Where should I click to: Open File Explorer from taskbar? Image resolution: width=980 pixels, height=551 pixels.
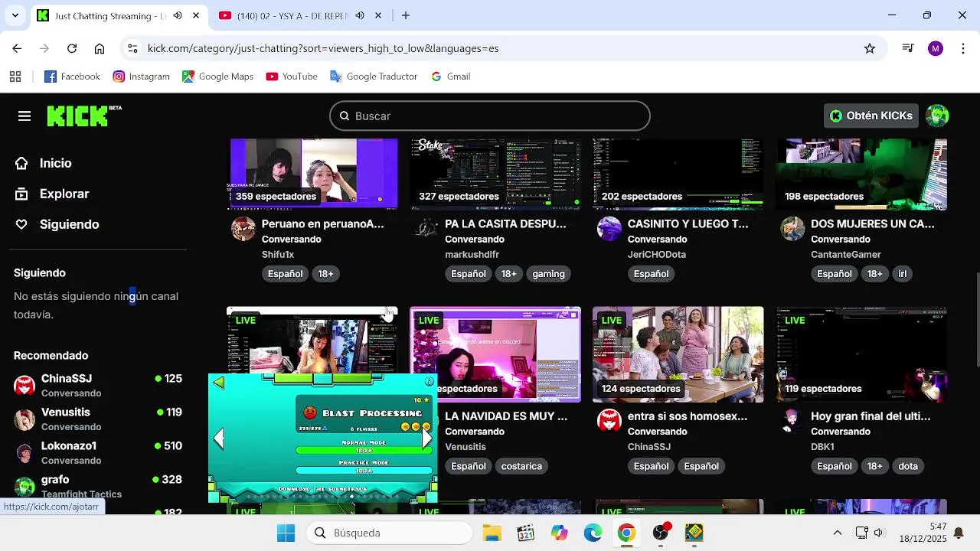[x=492, y=533]
